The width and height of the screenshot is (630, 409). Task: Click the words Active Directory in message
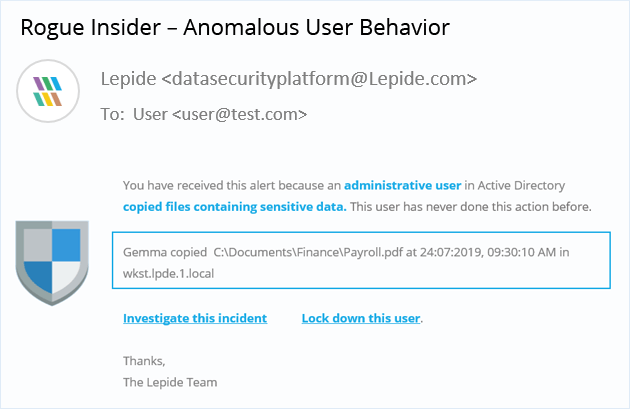[x=521, y=185]
